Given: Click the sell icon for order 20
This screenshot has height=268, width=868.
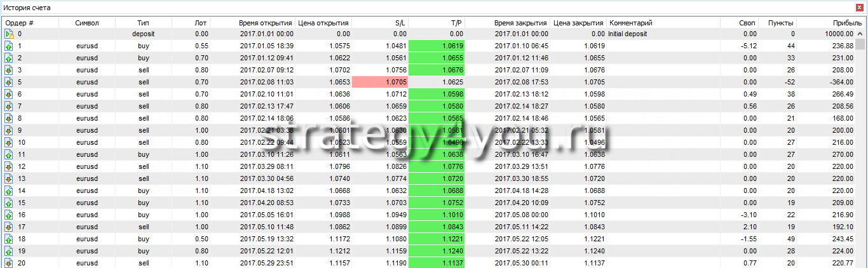Looking at the screenshot, I should pyautogui.click(x=9, y=263).
